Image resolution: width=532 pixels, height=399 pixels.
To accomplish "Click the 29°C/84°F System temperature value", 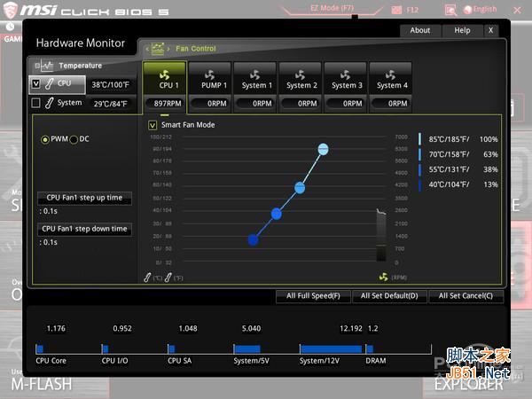I will click(x=111, y=104).
